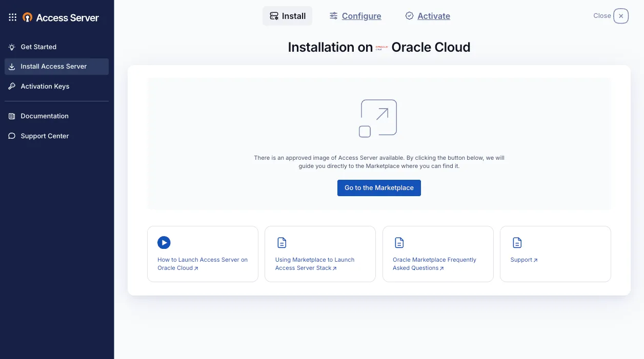This screenshot has width=644, height=359.
Task: Click the Support Center chat icon
Action: (12, 136)
